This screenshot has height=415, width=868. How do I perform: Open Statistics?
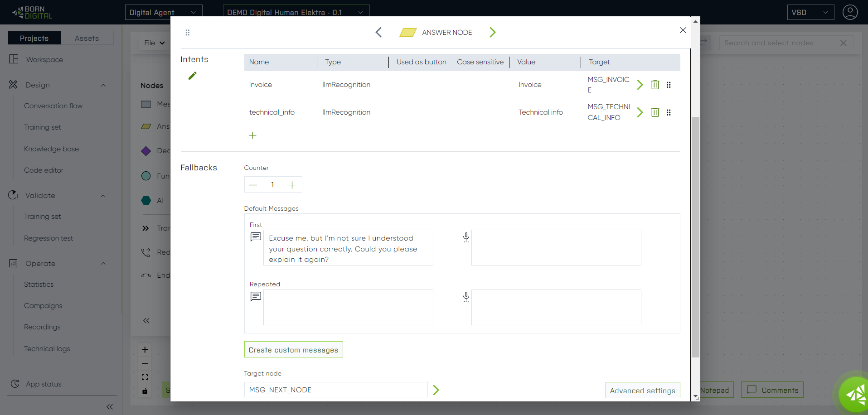pyautogui.click(x=39, y=285)
